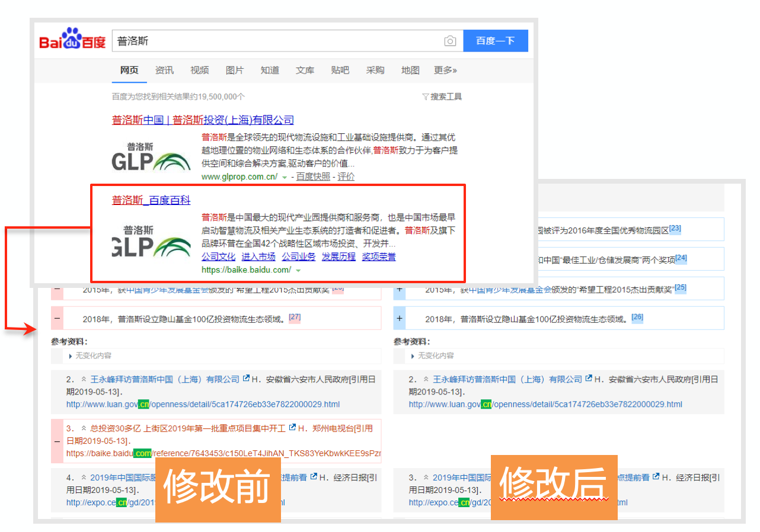Expand 无变化内容 in the right pane
Viewport: 760px width, 532px height.
[433, 356]
